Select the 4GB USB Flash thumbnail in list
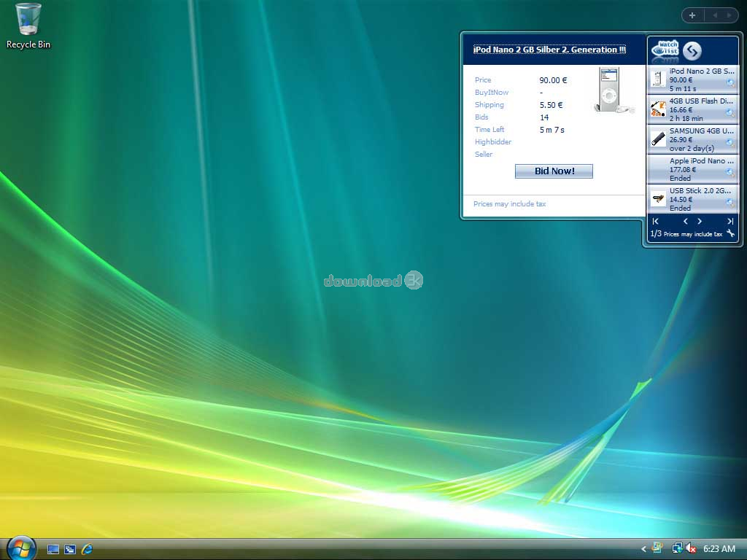Viewport: 747px width, 560px height. click(658, 109)
